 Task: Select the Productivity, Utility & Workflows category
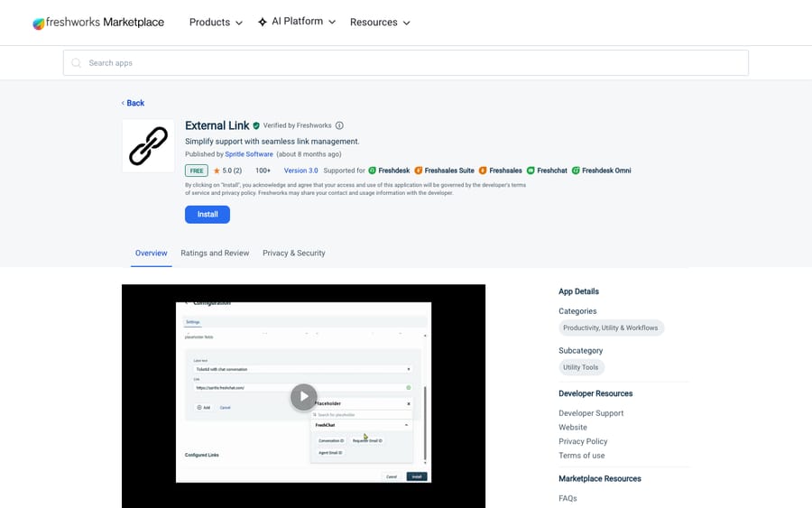(x=611, y=328)
